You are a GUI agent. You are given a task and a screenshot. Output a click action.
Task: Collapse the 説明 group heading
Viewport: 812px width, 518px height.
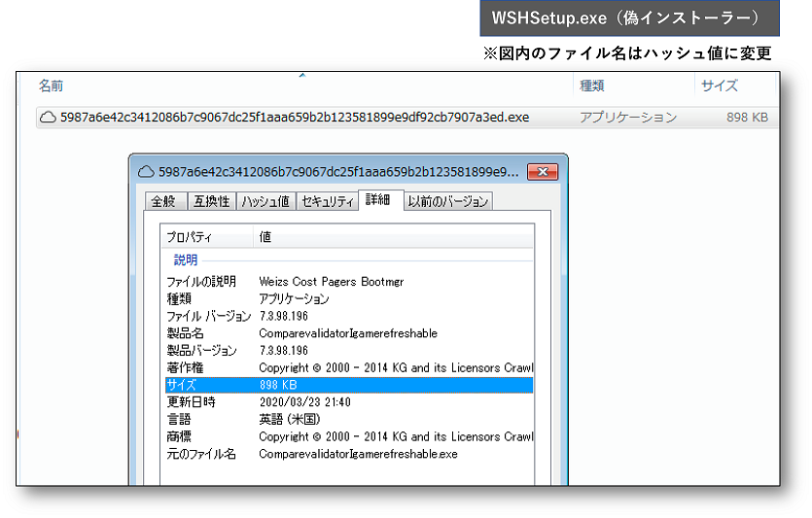(x=186, y=260)
